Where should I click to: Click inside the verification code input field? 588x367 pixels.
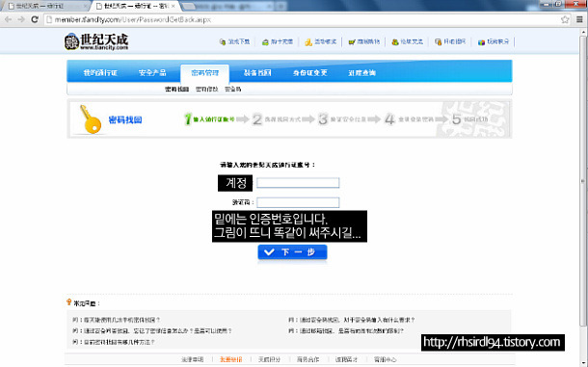click(x=298, y=202)
